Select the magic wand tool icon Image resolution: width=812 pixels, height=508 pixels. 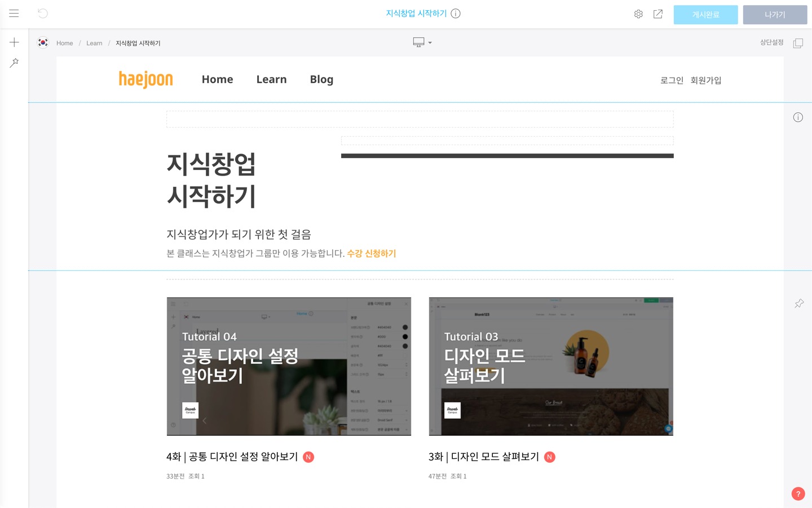pos(14,63)
